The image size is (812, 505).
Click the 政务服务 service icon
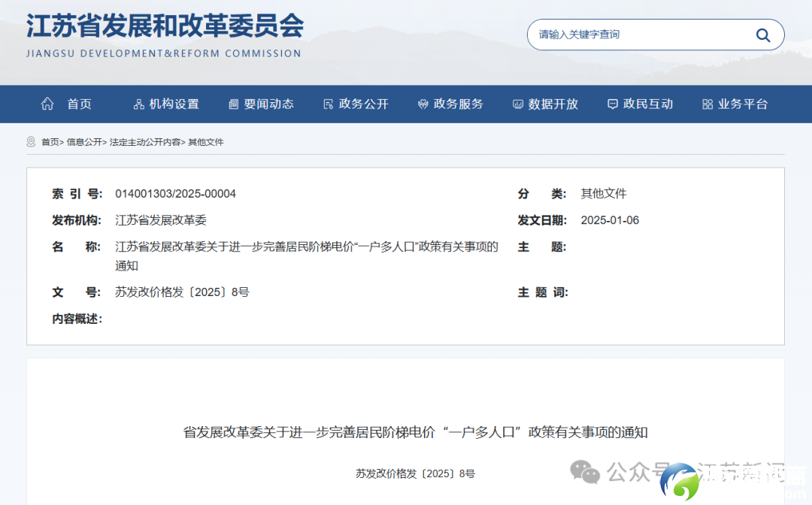423,104
